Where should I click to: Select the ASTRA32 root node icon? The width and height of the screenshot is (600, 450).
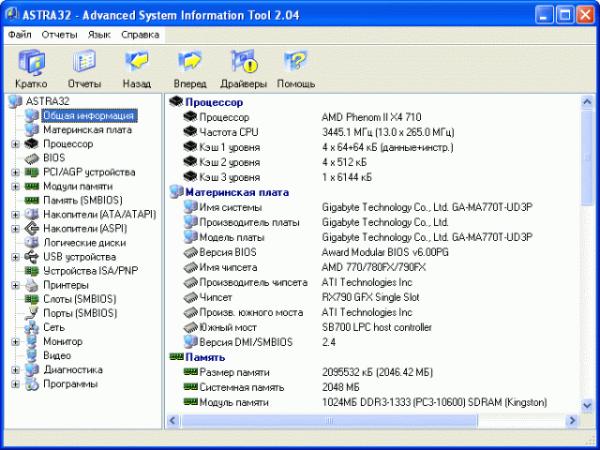(15, 101)
